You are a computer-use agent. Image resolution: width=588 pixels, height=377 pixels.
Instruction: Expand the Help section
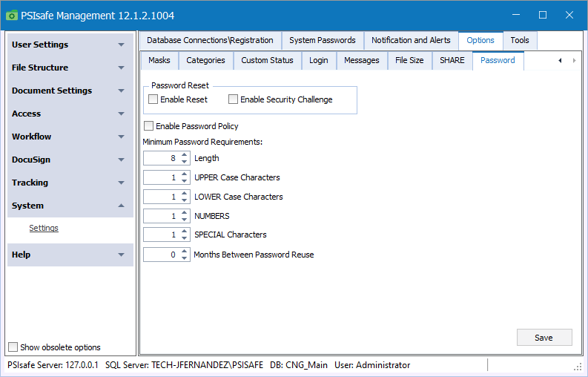pos(70,255)
